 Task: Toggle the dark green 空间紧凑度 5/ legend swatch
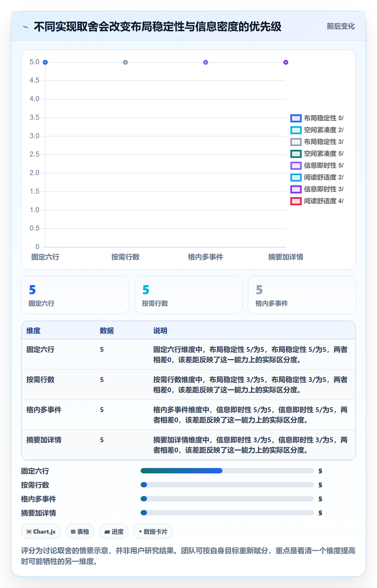pos(296,154)
